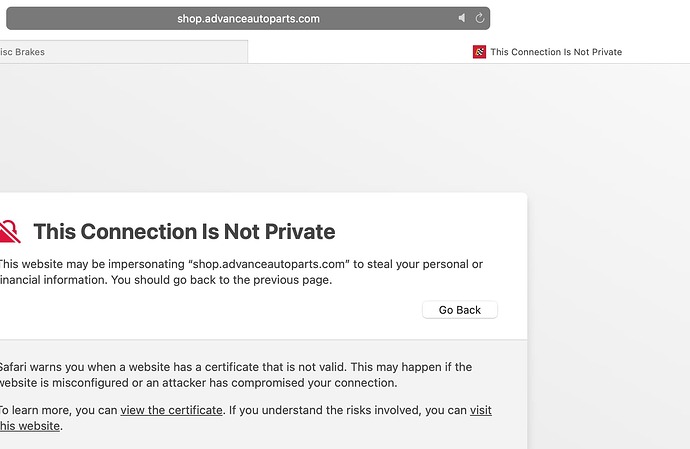The image size is (690, 449).
Task: Click the toolbar area right of the address bar
Action: [590, 18]
